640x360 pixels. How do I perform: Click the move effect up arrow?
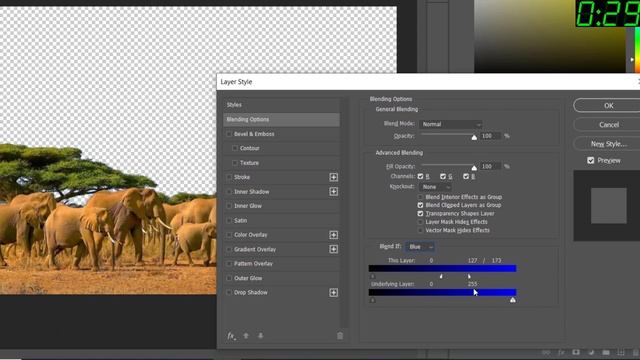point(246,336)
